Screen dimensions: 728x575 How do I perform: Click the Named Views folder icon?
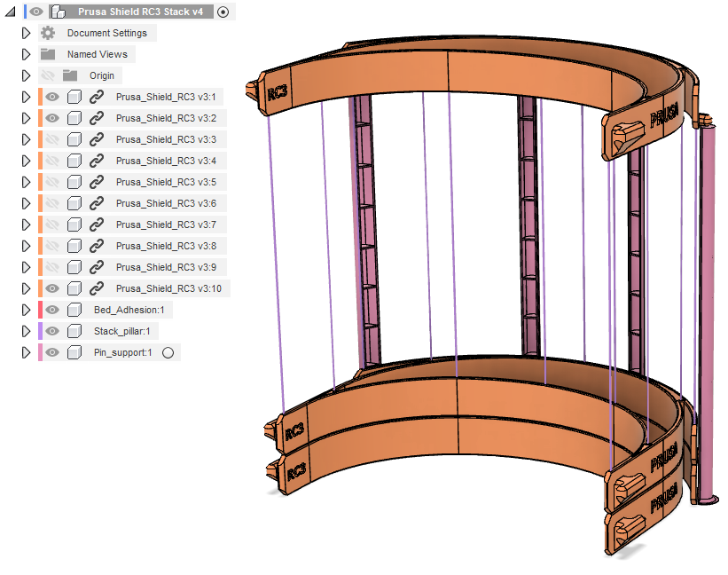pos(48,54)
